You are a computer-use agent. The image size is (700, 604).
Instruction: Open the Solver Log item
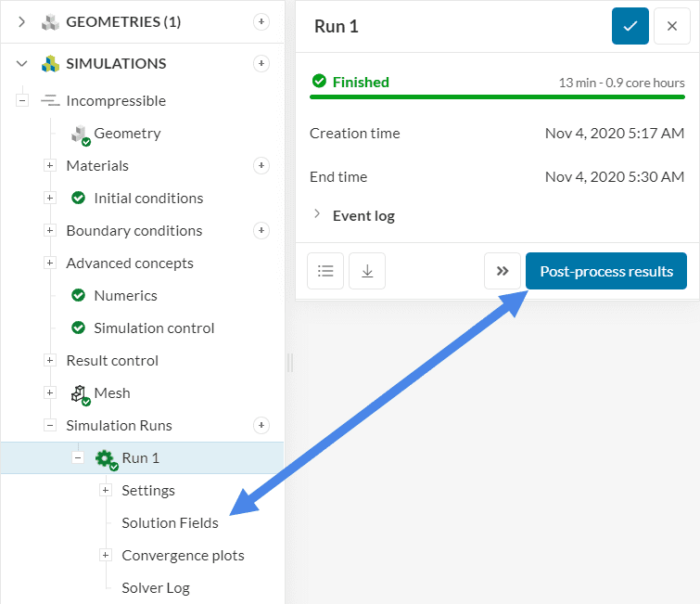[156, 588]
